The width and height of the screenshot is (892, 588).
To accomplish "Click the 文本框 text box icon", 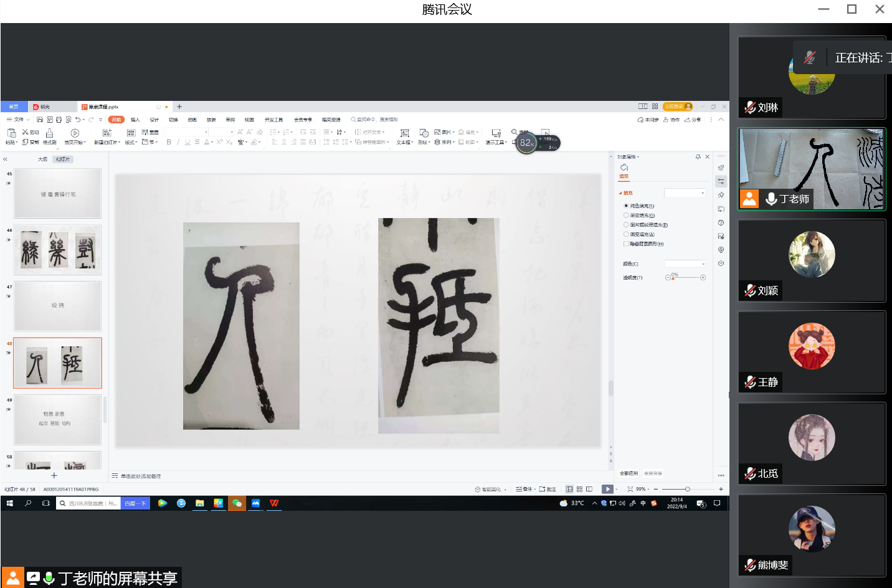I will [404, 133].
